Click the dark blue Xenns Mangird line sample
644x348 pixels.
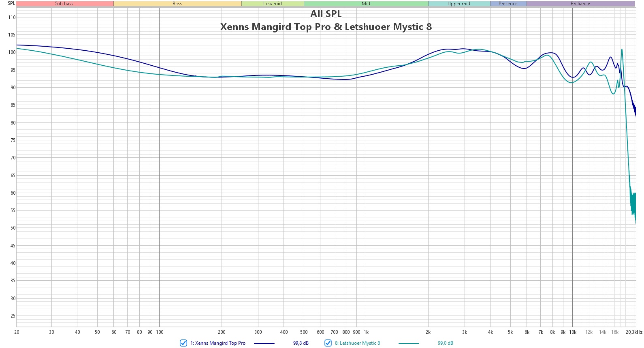(x=264, y=344)
